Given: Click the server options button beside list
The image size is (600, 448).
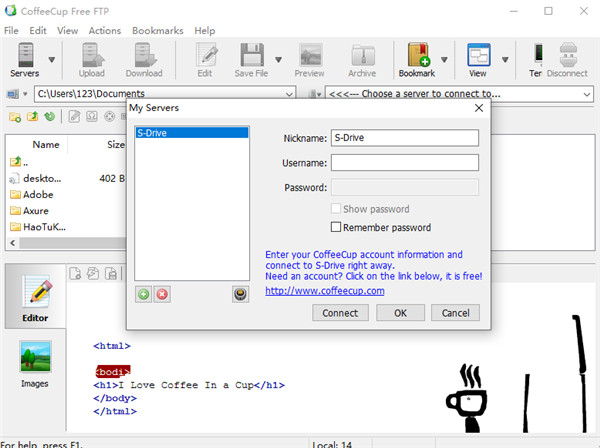Looking at the screenshot, I should point(240,294).
